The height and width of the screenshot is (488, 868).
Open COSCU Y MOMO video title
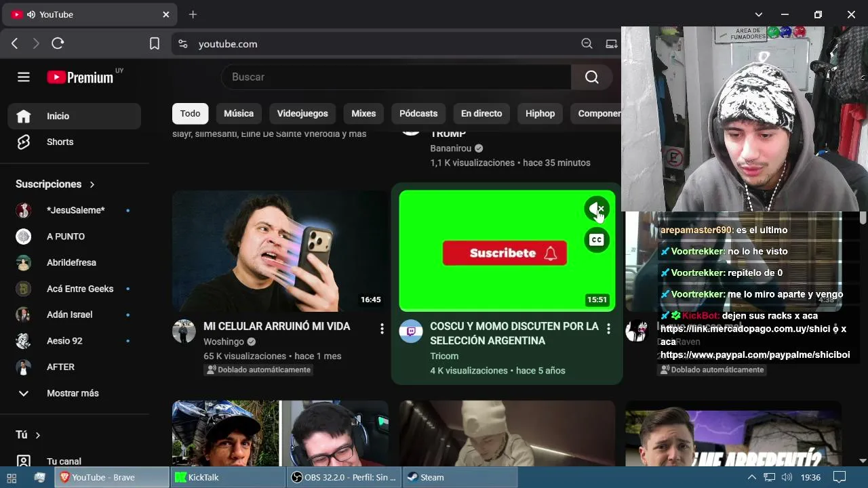pos(515,333)
